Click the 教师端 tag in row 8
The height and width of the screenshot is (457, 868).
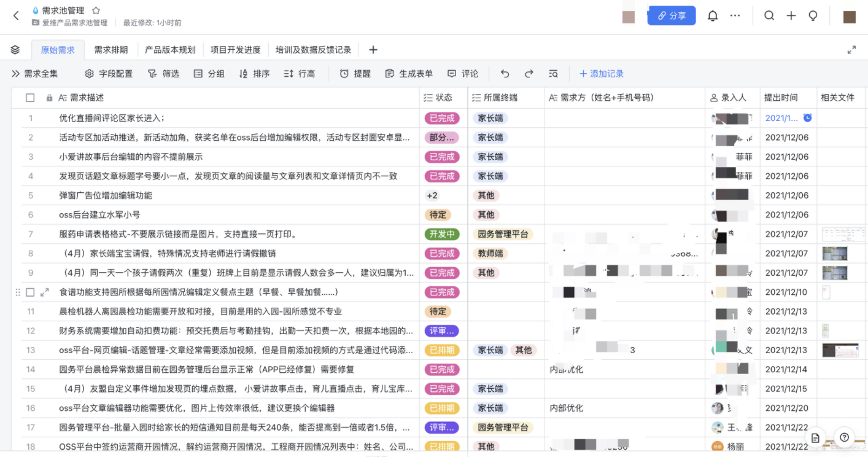(x=490, y=254)
